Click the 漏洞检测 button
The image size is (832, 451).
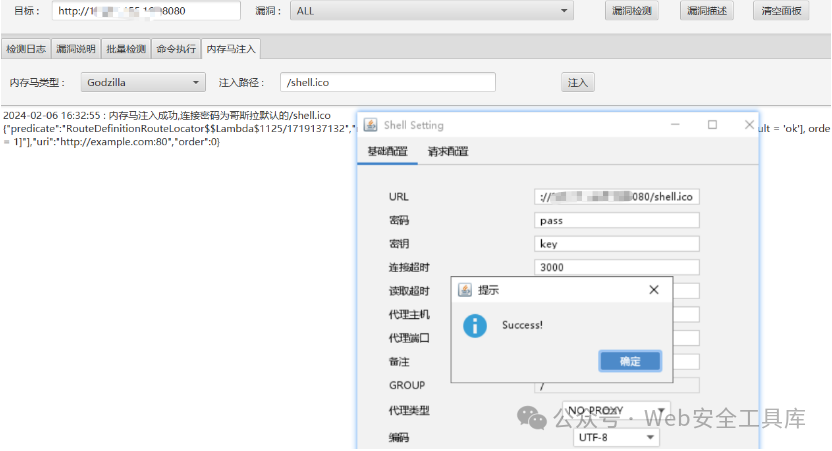tap(631, 11)
